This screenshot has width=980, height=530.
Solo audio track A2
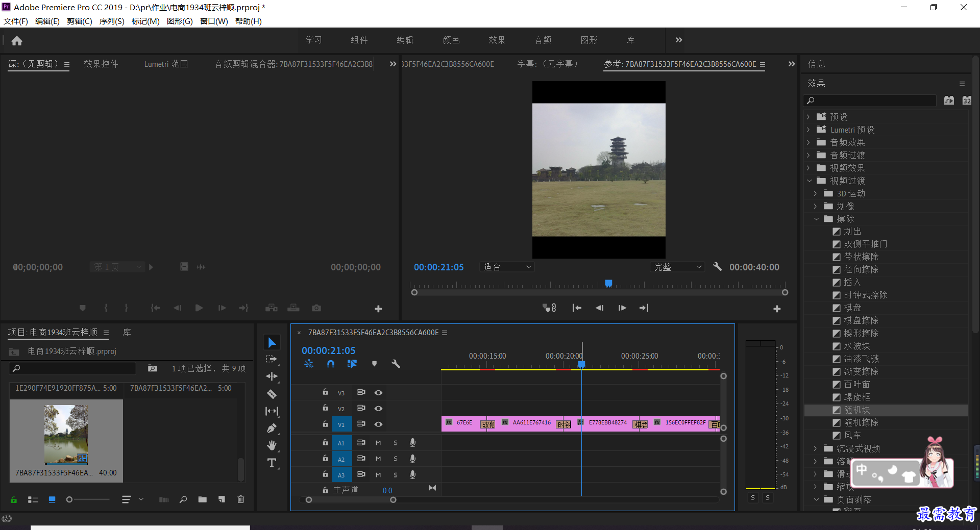tap(396, 459)
